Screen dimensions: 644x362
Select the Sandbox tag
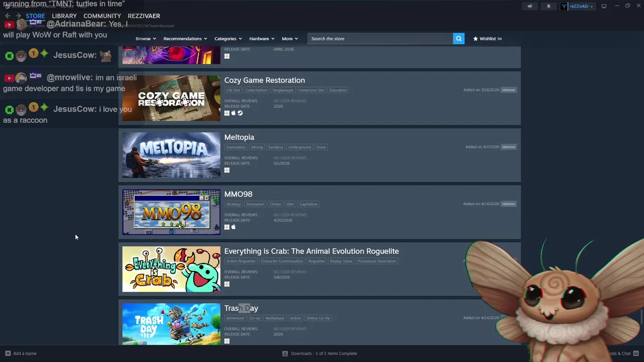pyautogui.click(x=275, y=147)
